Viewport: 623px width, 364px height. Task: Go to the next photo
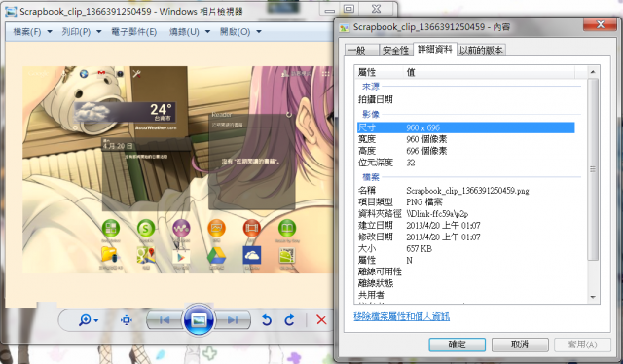(x=233, y=320)
